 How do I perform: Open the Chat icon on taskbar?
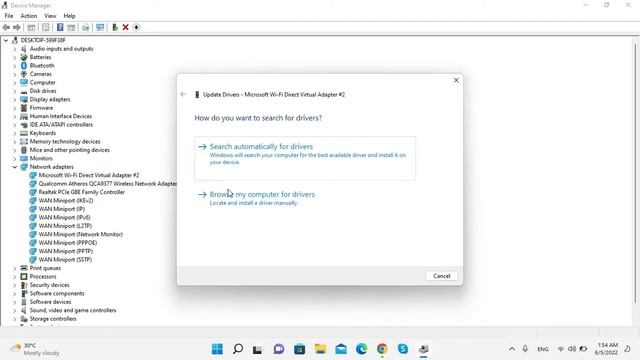click(279, 349)
